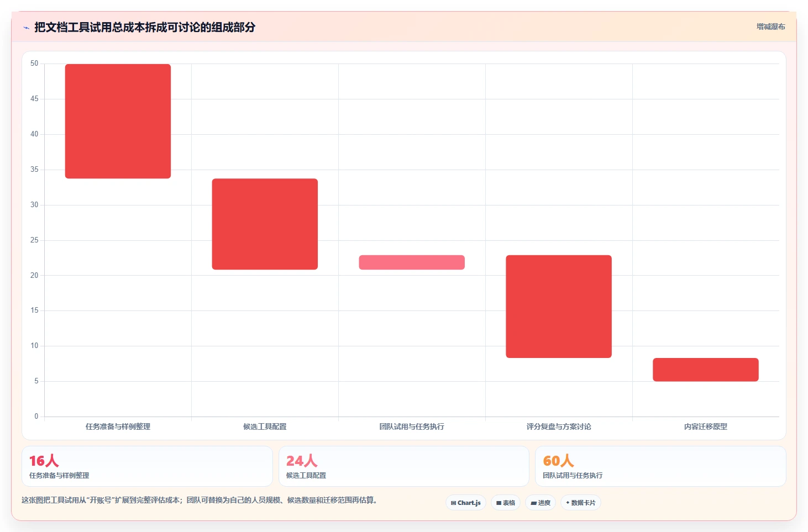Image resolution: width=808 pixels, height=532 pixels.
Task: Click the 24人 data card
Action: coord(404,466)
